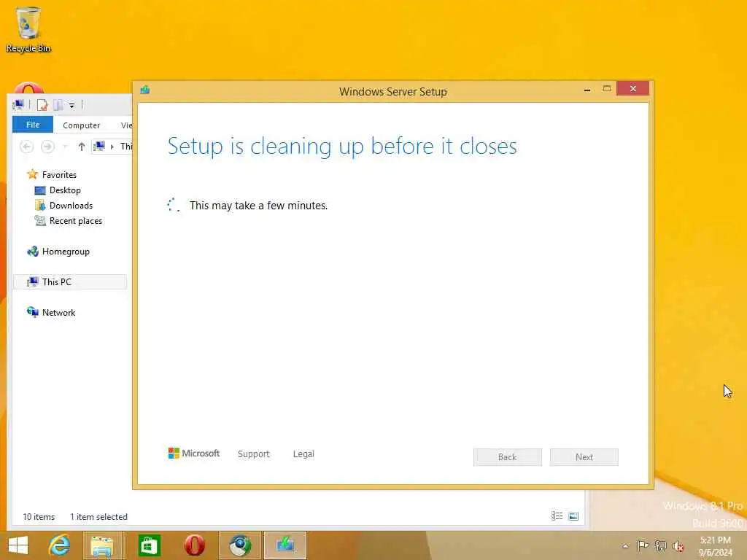Open the File tab in File Explorer

pyautogui.click(x=33, y=125)
